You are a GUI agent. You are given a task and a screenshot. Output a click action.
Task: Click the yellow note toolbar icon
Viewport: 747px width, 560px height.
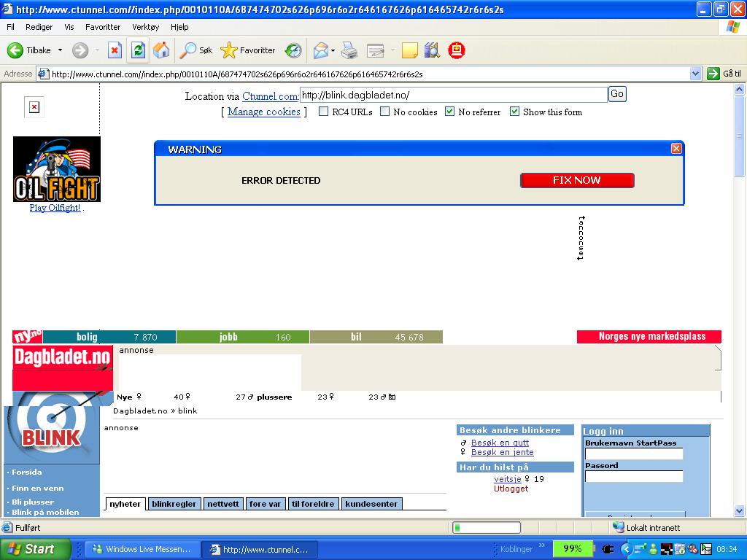[x=409, y=50]
